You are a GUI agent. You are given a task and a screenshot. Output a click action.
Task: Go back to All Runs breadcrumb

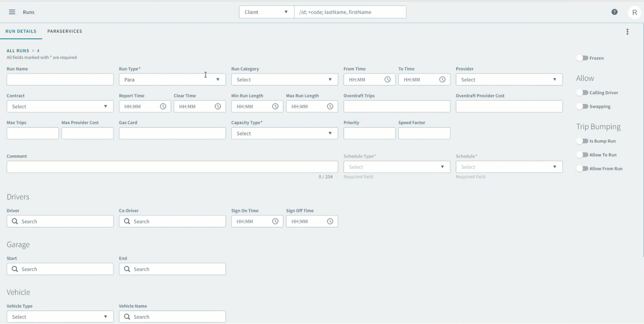tap(18, 51)
